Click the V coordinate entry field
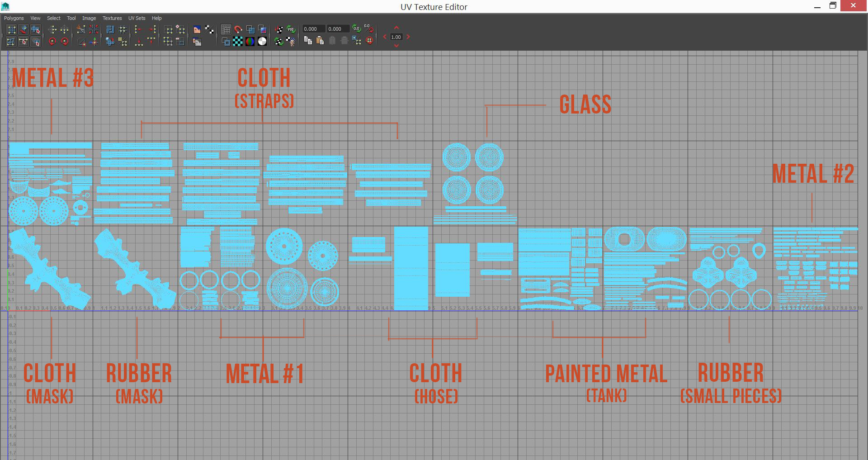Screen dimensions: 868x460 (x=338, y=29)
